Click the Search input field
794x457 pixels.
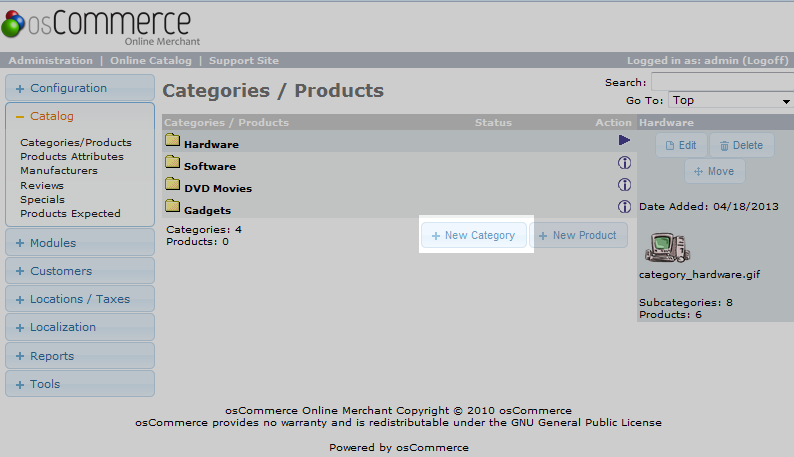[x=722, y=82]
